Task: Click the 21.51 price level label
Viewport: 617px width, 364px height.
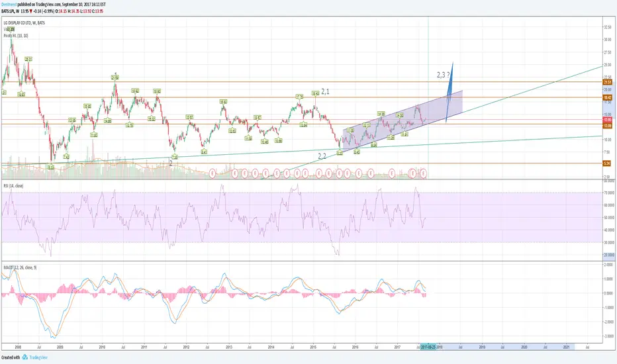Action: (x=607, y=82)
